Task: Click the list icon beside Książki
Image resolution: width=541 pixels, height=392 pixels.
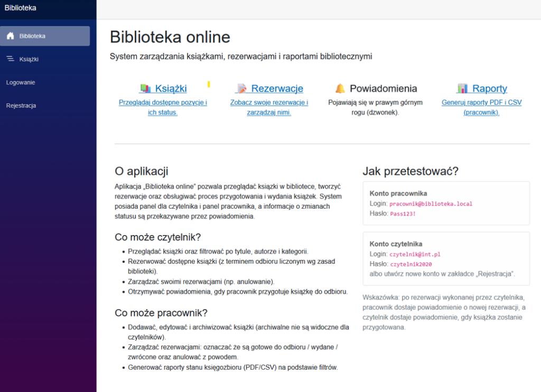Action: (x=10, y=59)
